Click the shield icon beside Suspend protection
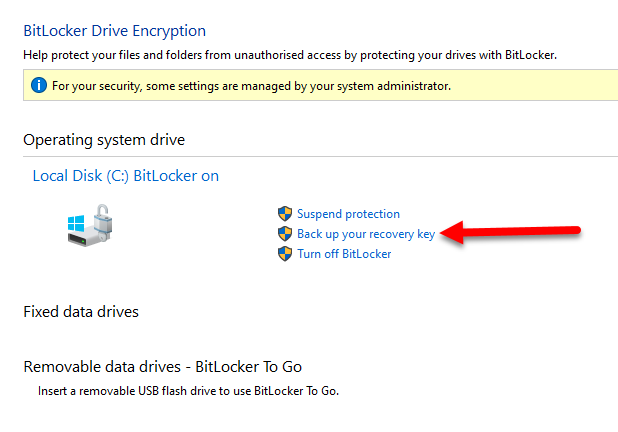This screenshot has width=618, height=432. [x=285, y=214]
